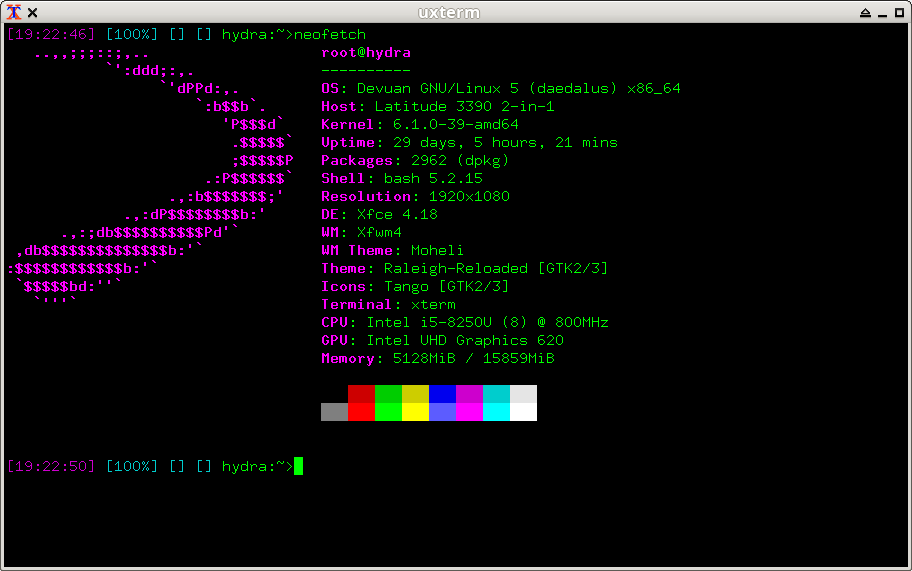The image size is (912, 571).
Task: Click the neofetch command on first line
Action: coord(330,35)
